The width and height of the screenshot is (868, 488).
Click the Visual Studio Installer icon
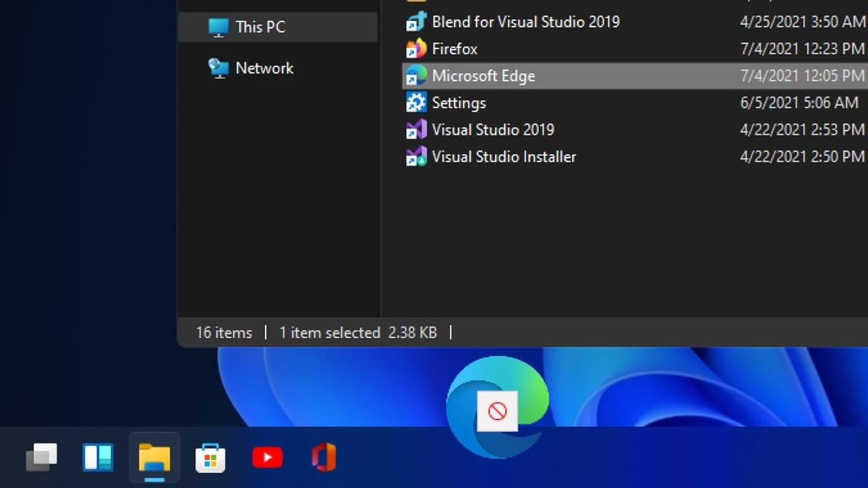point(416,157)
